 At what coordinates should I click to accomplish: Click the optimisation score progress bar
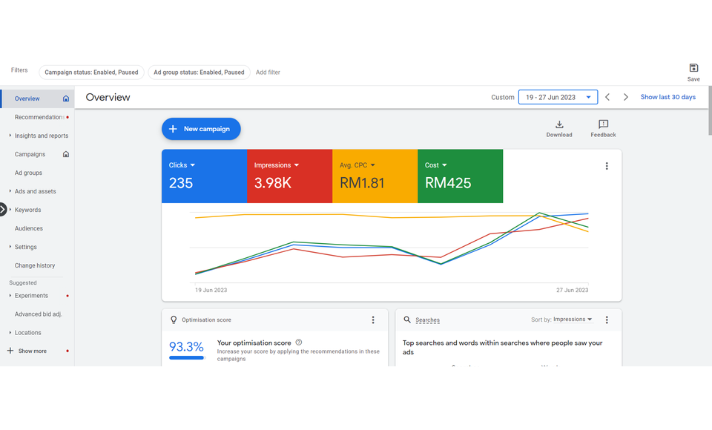[x=186, y=357]
